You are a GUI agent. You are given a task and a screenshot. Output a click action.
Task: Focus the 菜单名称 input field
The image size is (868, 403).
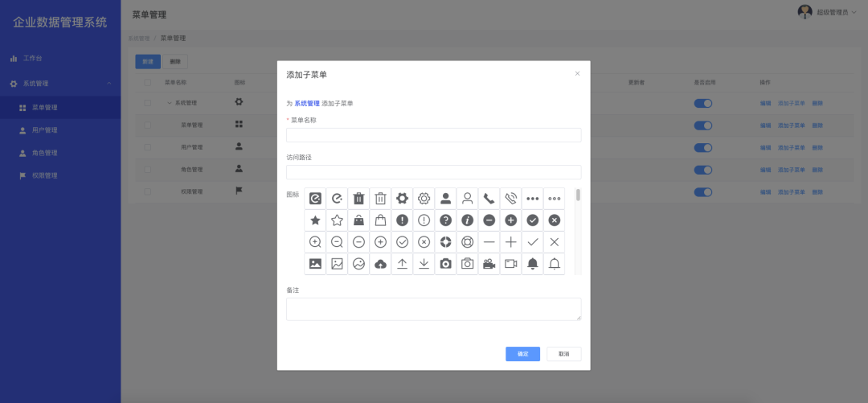pyautogui.click(x=433, y=135)
